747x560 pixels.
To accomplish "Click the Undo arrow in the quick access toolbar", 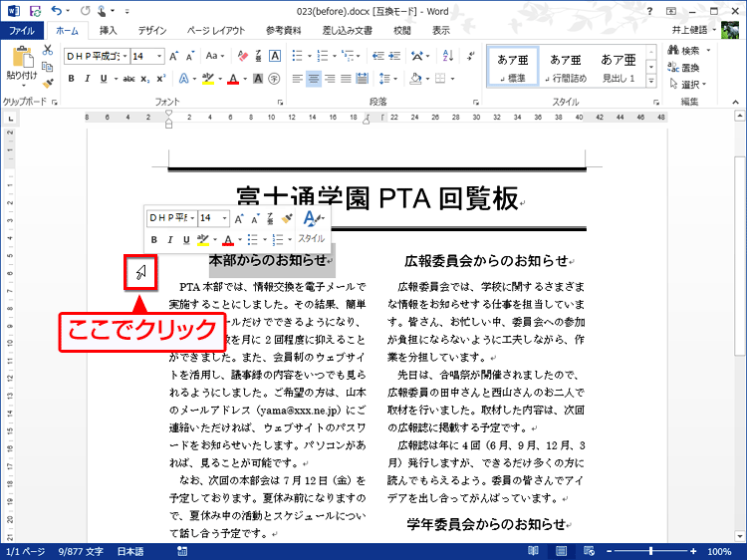I will pos(57,11).
